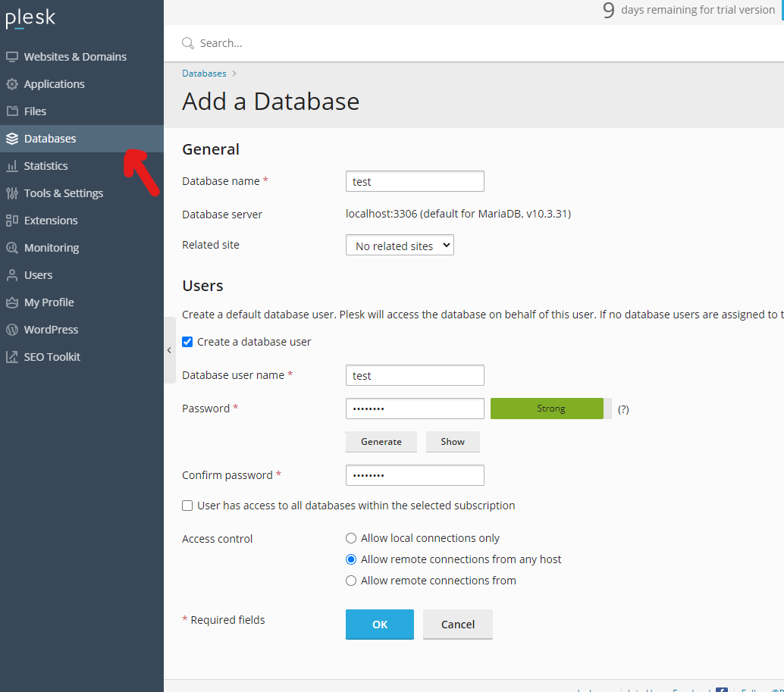This screenshot has width=784, height=692.
Task: Choose Allow remote connections from option
Action: 351,580
